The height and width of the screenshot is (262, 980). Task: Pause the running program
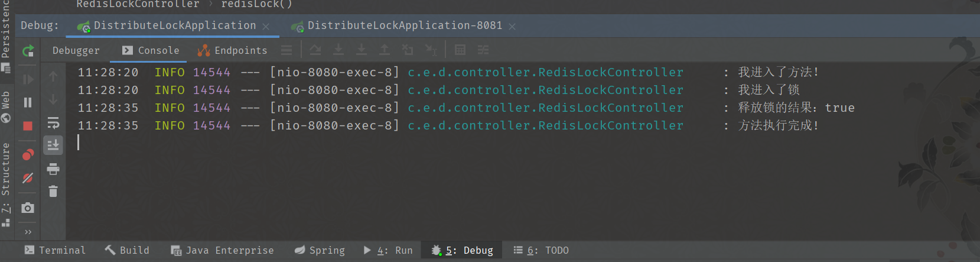[28, 102]
